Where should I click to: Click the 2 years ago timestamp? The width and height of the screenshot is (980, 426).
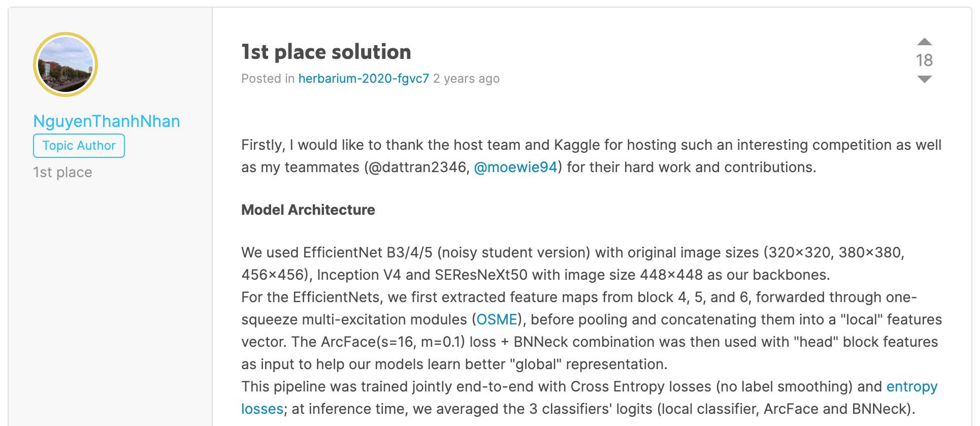pos(466,79)
